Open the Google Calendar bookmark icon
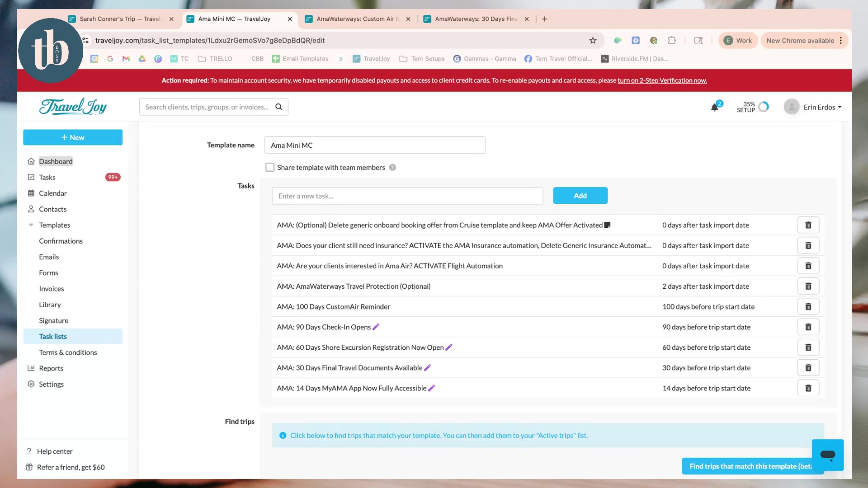 point(94,59)
